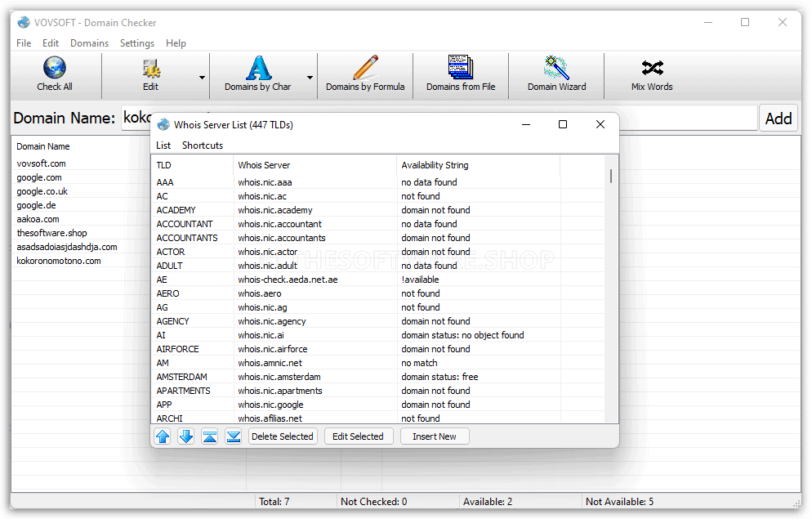Sort by the Whois Server column header

point(315,165)
